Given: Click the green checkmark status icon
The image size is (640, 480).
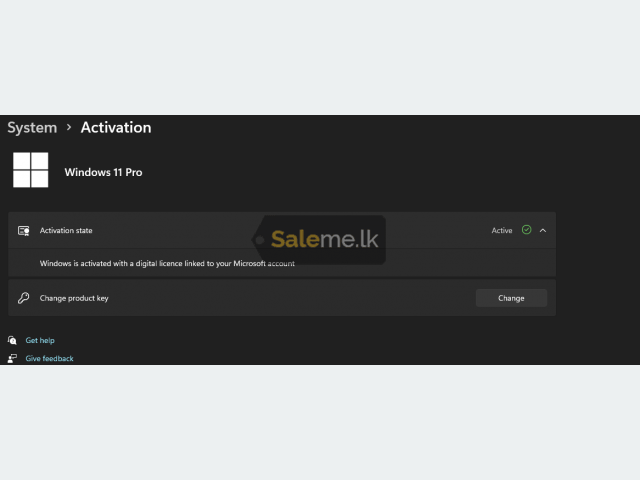Looking at the screenshot, I should (x=527, y=230).
